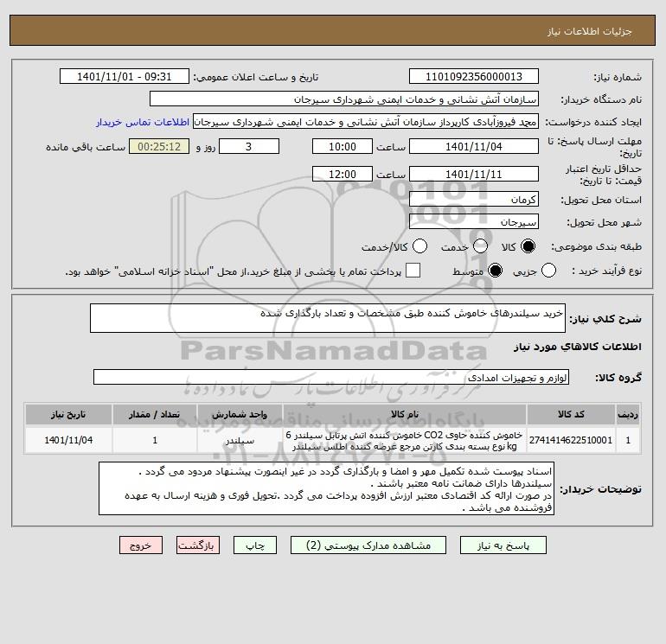Click the remaining time countdown 00:25:12
The height and width of the screenshot is (644, 666).
pyautogui.click(x=159, y=146)
